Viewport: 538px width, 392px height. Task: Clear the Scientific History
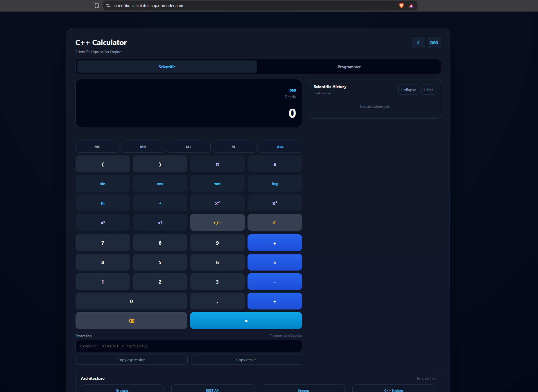428,90
